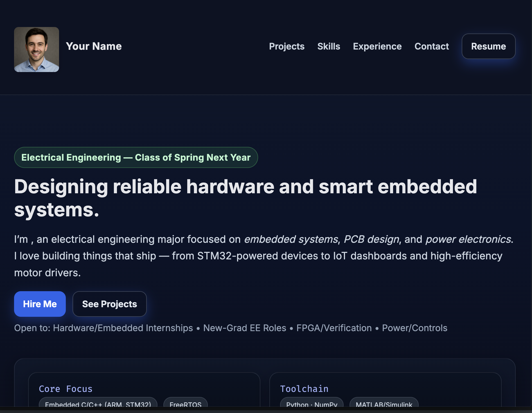Open the Projects nav link

pos(287,46)
